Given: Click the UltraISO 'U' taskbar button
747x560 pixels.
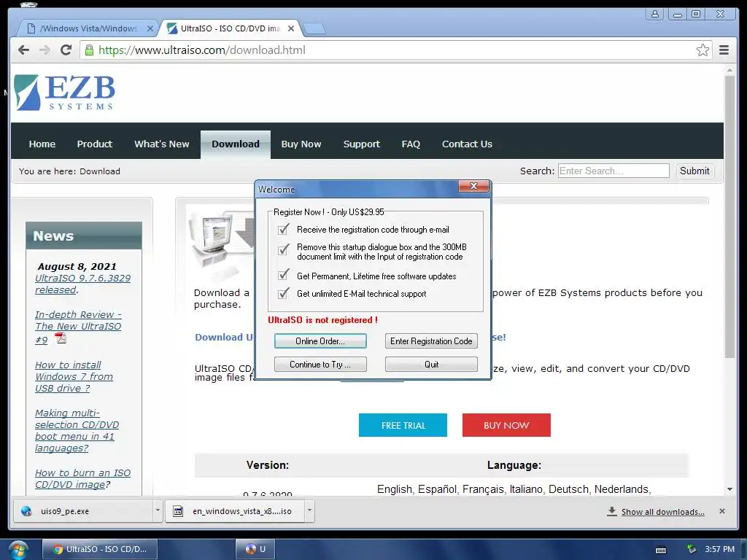Looking at the screenshot, I should point(256,549).
